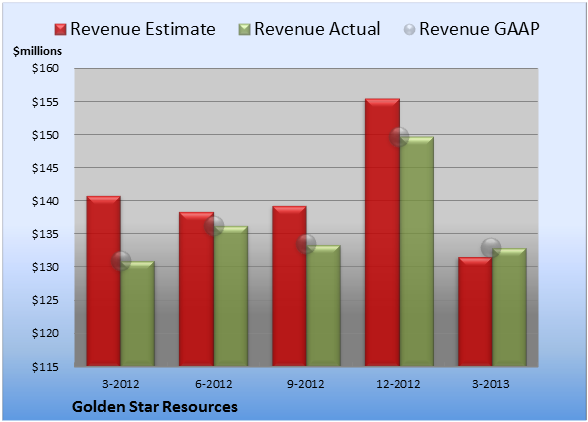Viewport: 588px width, 422px height.
Task: Select the green actual bar for 3-2012
Action: [138, 314]
